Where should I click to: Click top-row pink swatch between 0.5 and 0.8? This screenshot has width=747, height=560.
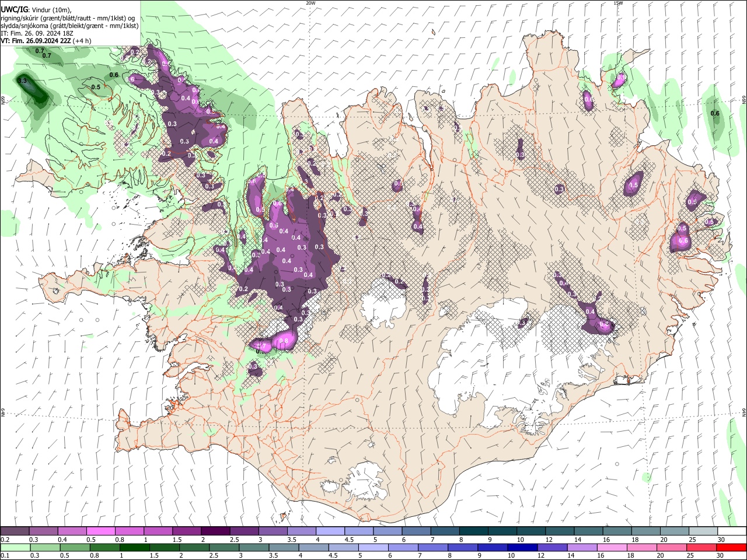pyautogui.click(x=101, y=531)
